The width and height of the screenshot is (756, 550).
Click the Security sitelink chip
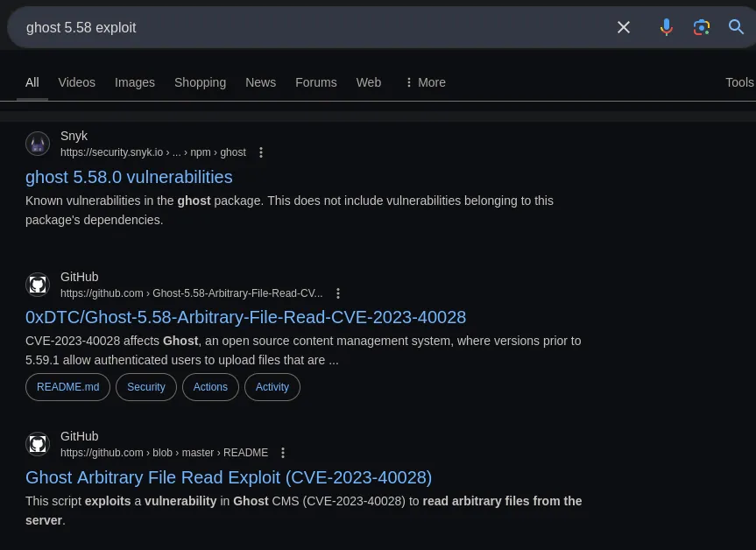tap(145, 387)
